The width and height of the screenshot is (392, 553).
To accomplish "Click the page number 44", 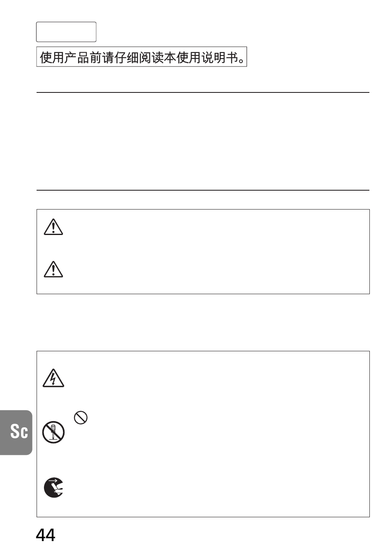I will pos(46,535).
